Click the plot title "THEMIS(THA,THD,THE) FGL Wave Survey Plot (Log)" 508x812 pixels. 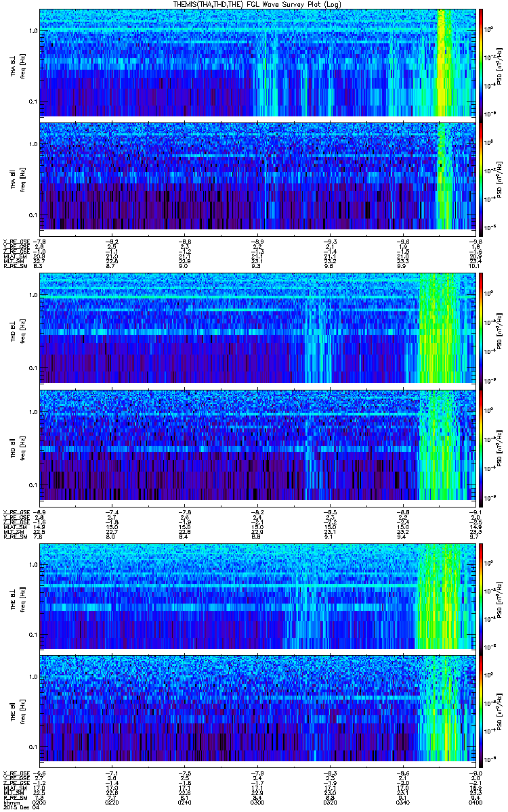pos(259,4)
